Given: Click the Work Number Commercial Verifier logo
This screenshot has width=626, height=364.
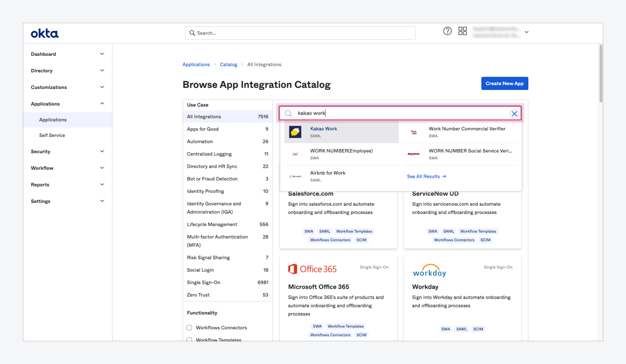Looking at the screenshot, I should (x=414, y=132).
